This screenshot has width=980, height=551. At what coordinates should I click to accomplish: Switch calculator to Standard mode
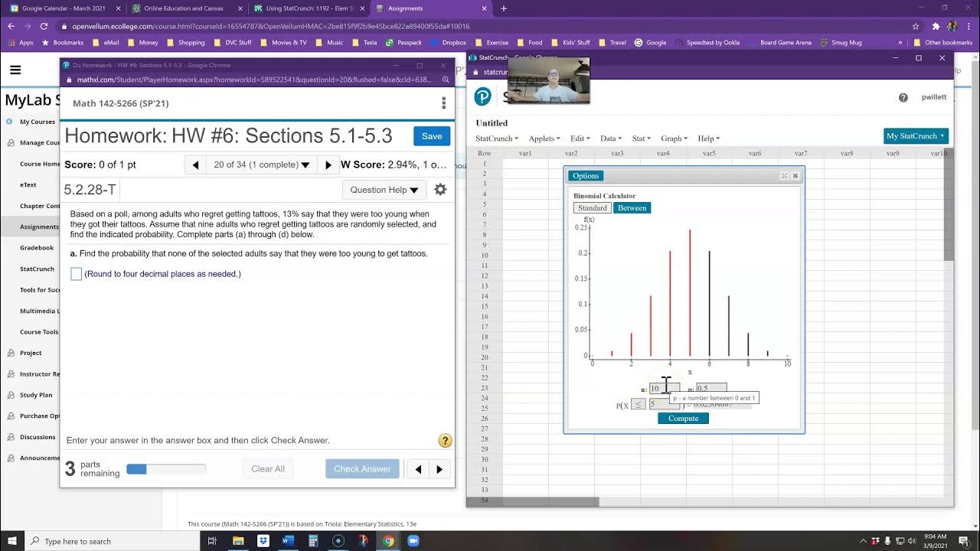pos(593,208)
